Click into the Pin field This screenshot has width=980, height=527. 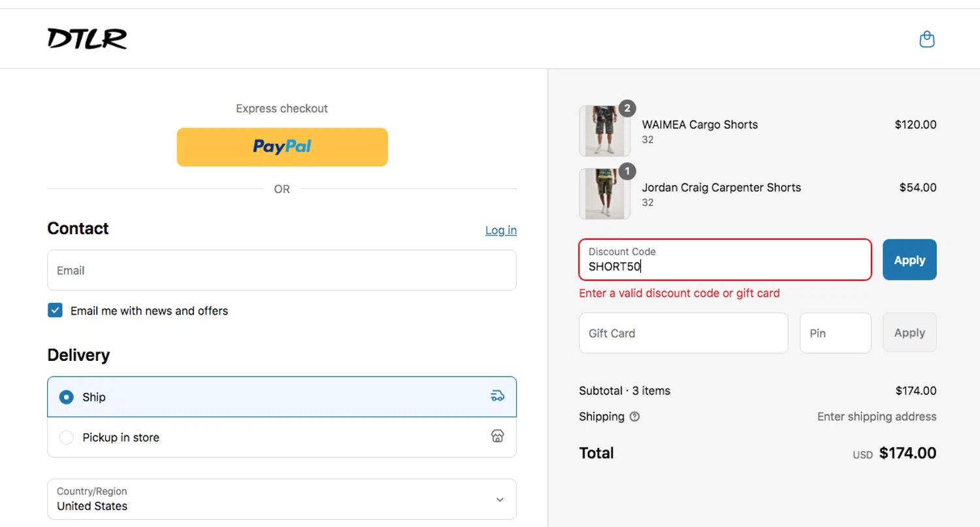pos(836,333)
